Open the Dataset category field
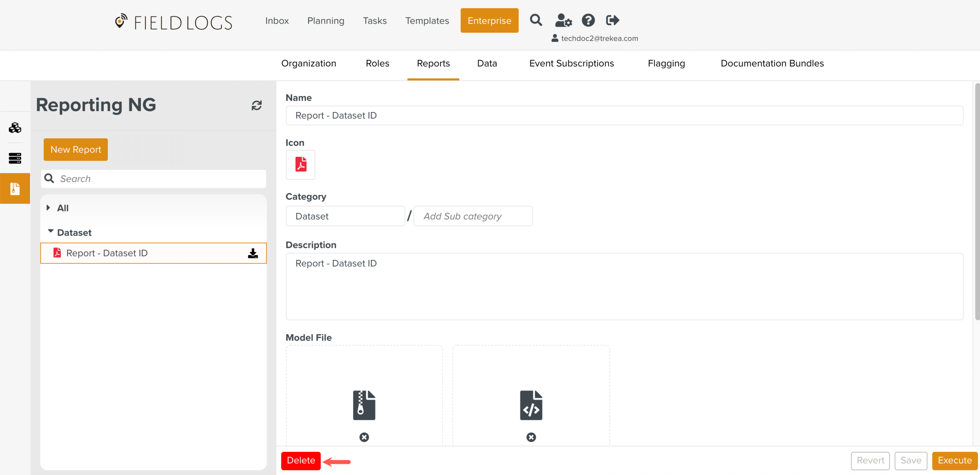Image resolution: width=980 pixels, height=475 pixels. (x=345, y=216)
